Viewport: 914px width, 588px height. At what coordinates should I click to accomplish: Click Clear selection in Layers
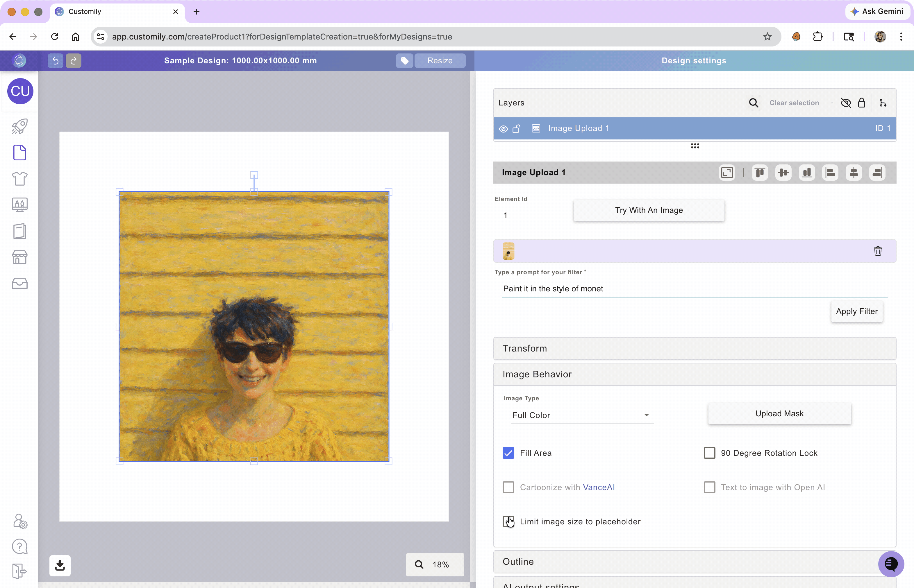coord(794,103)
